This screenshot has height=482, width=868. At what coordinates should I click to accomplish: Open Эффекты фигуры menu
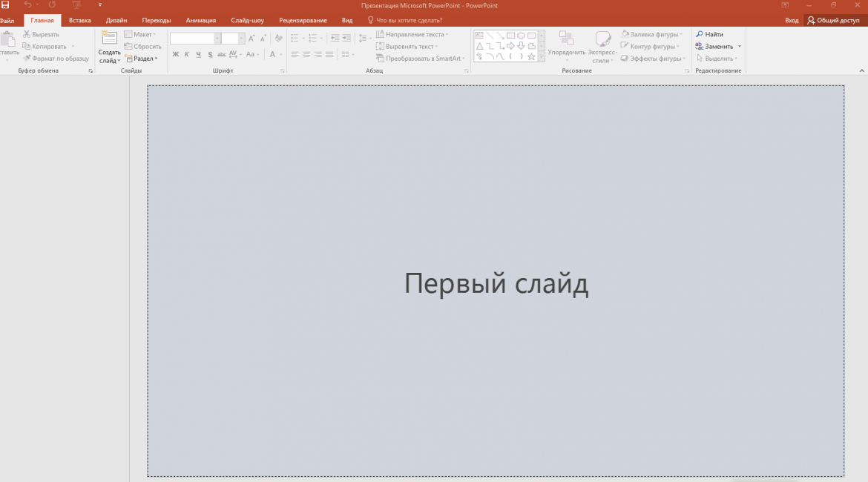click(x=653, y=58)
